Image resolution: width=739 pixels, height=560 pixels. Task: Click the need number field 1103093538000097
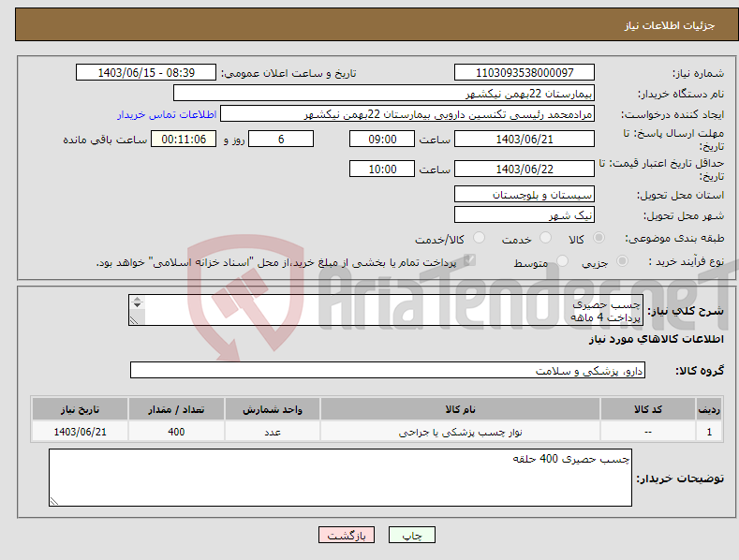point(525,73)
